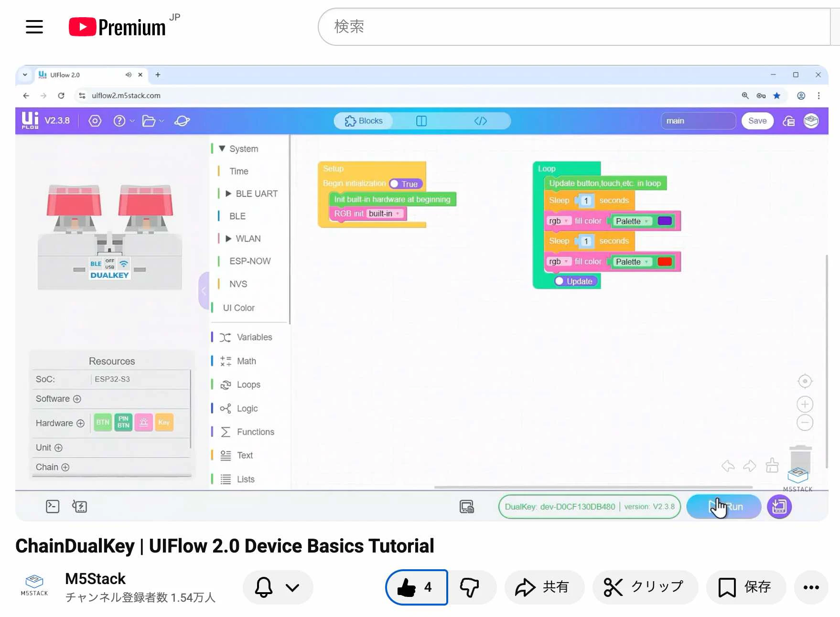The image size is (840, 617).
Task: Click the purple download-to-device icon
Action: click(x=779, y=507)
